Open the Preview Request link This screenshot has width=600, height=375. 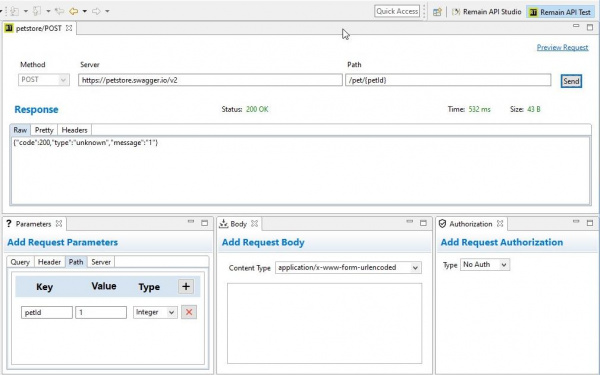[x=562, y=47]
